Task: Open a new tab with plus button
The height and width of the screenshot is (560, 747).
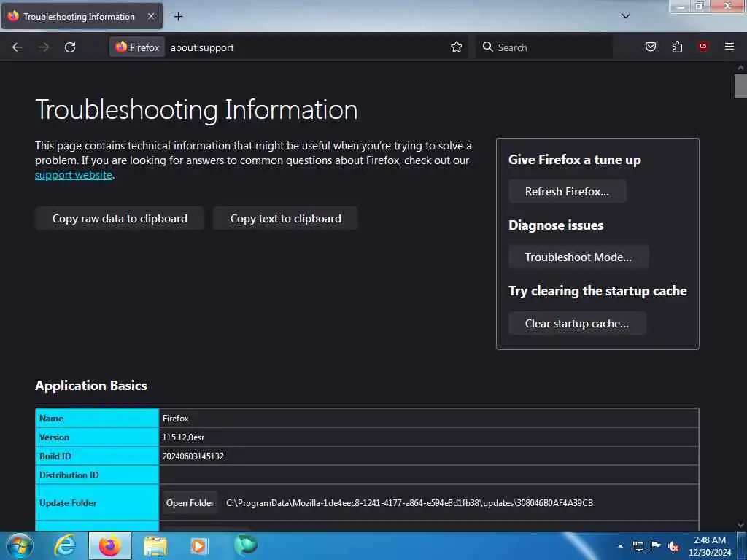Action: [178, 17]
